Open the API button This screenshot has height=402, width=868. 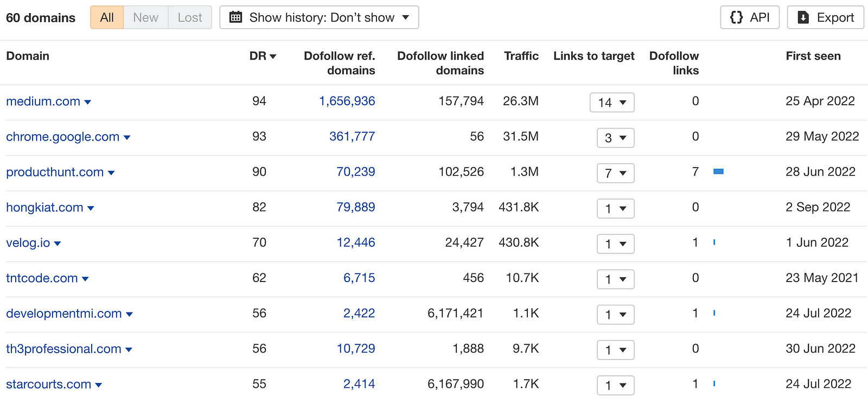click(x=750, y=17)
